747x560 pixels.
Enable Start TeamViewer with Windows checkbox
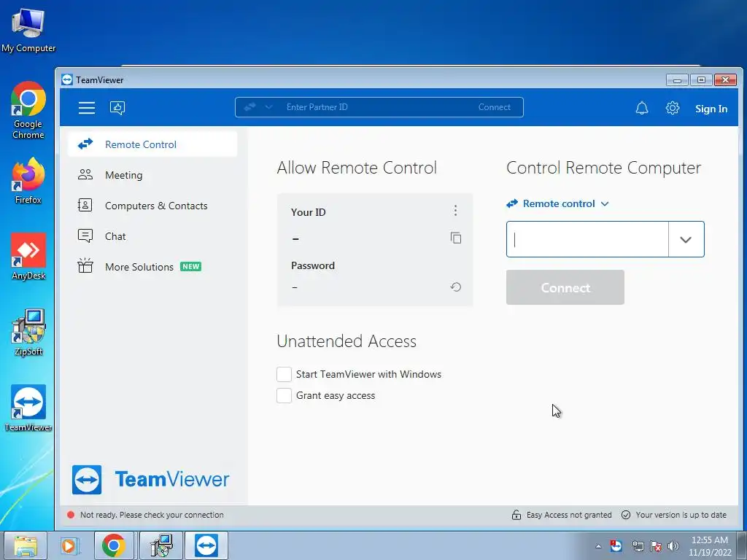pyautogui.click(x=284, y=374)
